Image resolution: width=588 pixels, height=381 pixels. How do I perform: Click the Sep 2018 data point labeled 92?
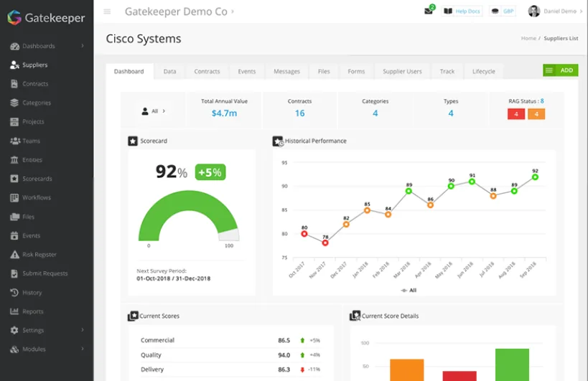click(x=535, y=177)
